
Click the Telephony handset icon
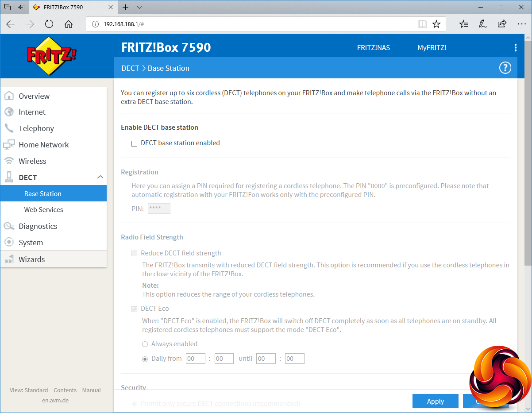tap(9, 128)
